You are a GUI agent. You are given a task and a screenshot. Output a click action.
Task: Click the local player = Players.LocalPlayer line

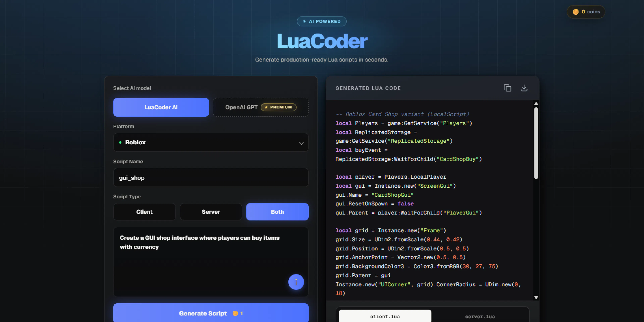[391, 177]
